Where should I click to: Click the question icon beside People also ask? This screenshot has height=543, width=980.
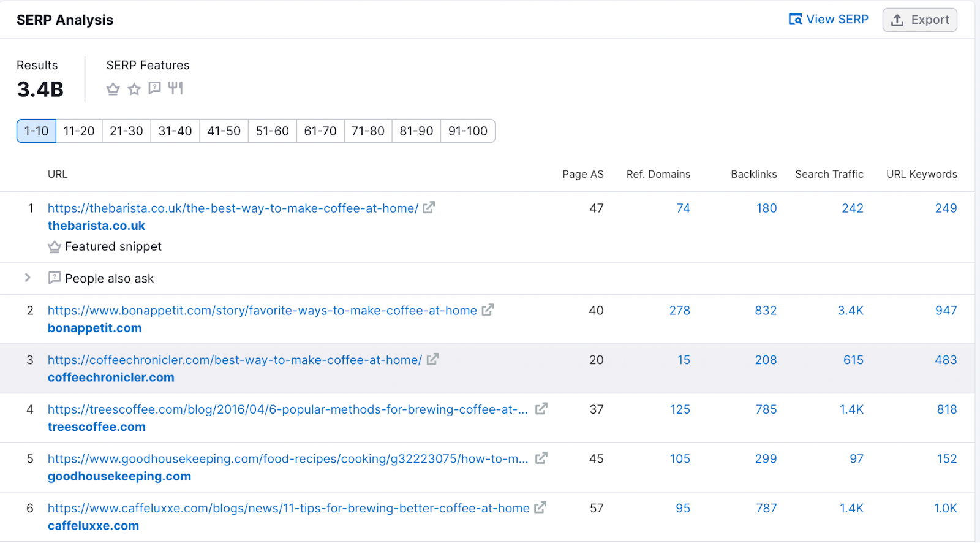[x=55, y=278]
